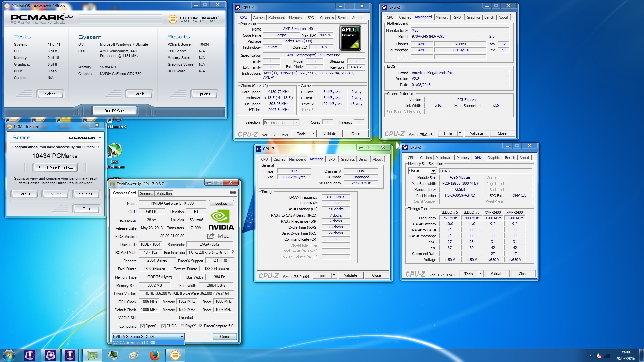
Task: Click the AMD Sempron logo in CPU-Z
Action: [x=350, y=38]
